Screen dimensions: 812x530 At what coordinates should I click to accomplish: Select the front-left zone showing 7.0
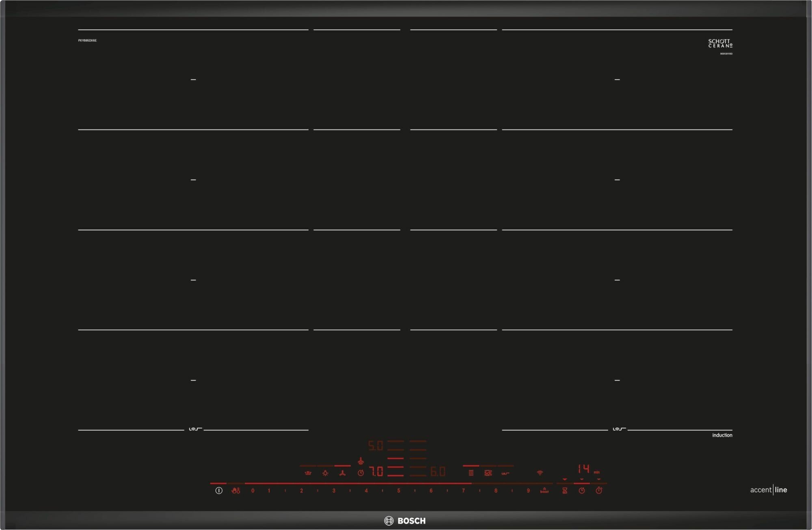376,472
